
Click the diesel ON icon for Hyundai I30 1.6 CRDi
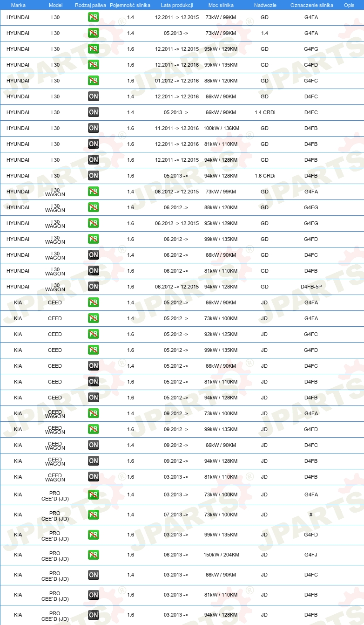(94, 176)
